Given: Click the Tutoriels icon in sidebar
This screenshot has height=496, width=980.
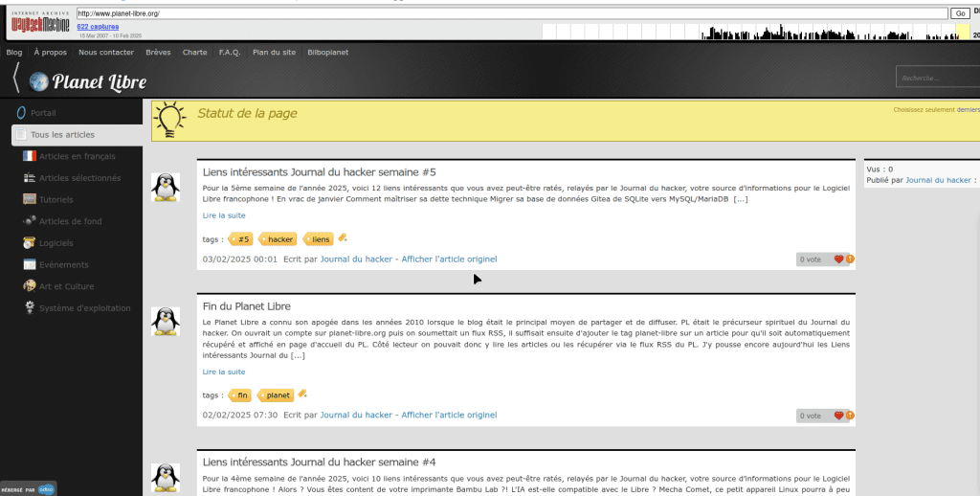Looking at the screenshot, I should (30, 199).
